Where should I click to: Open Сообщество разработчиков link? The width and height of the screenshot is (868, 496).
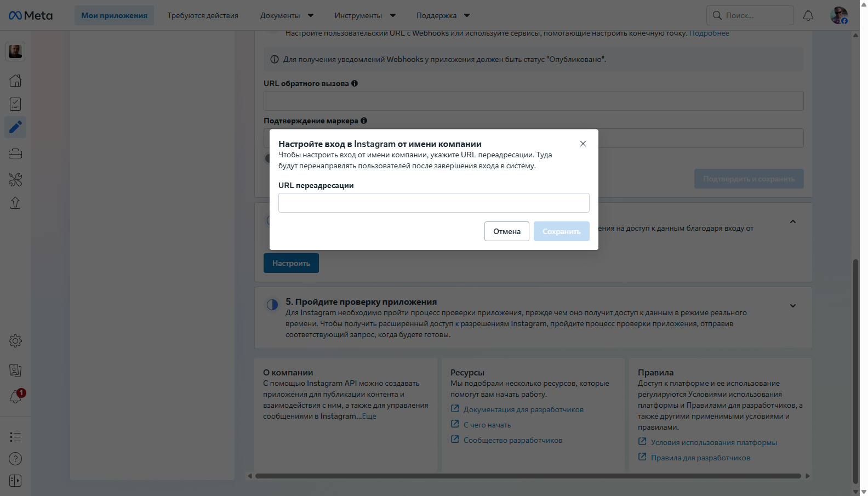513,440
